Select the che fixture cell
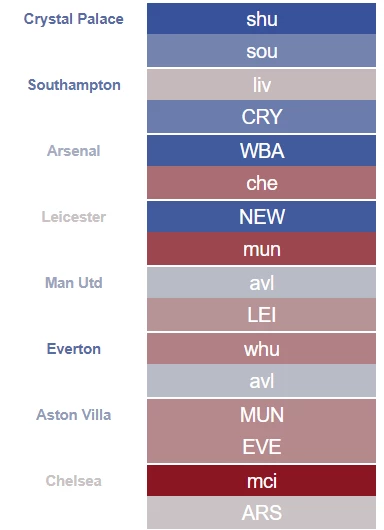Image resolution: width=384 pixels, height=530 pixels. [x=261, y=182]
